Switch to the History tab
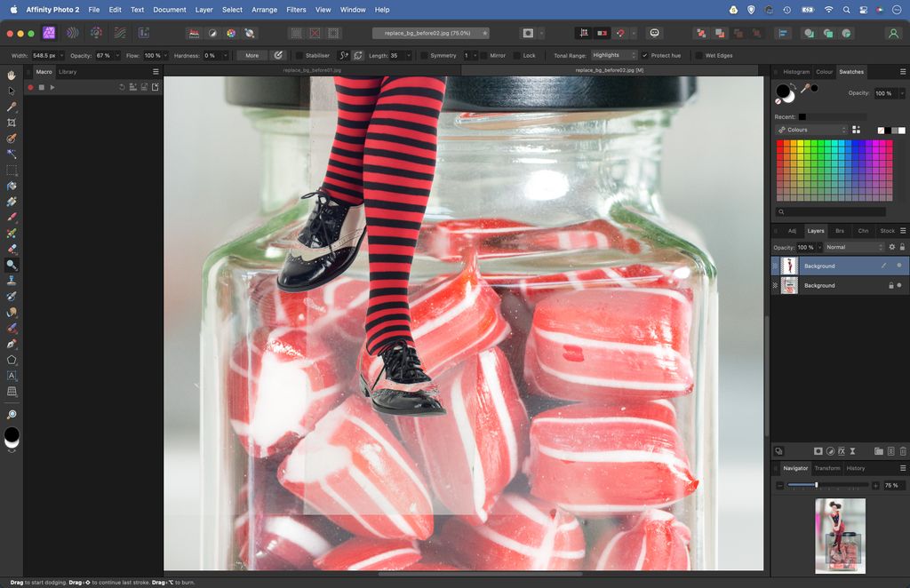Screen dimensions: 910x588 856,468
